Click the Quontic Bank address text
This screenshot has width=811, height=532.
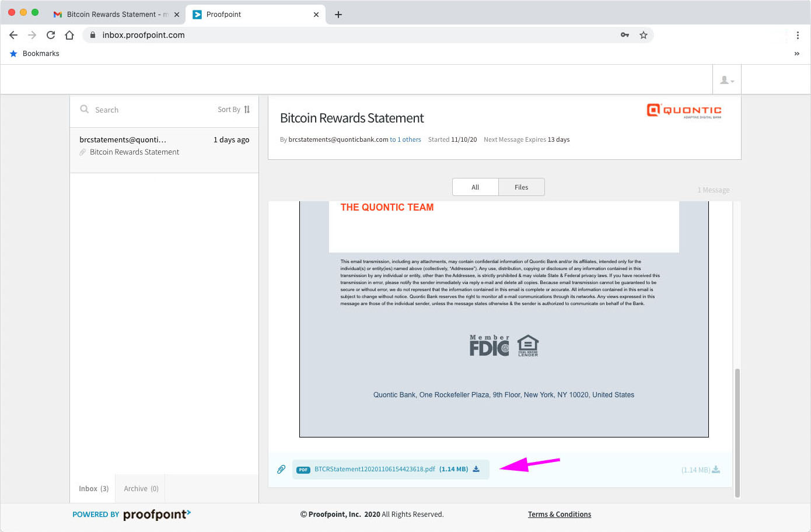[504, 395]
